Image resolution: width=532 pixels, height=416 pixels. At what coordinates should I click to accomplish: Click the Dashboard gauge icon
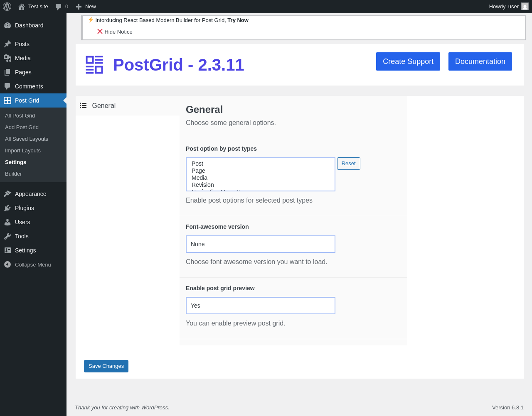tap(7, 25)
